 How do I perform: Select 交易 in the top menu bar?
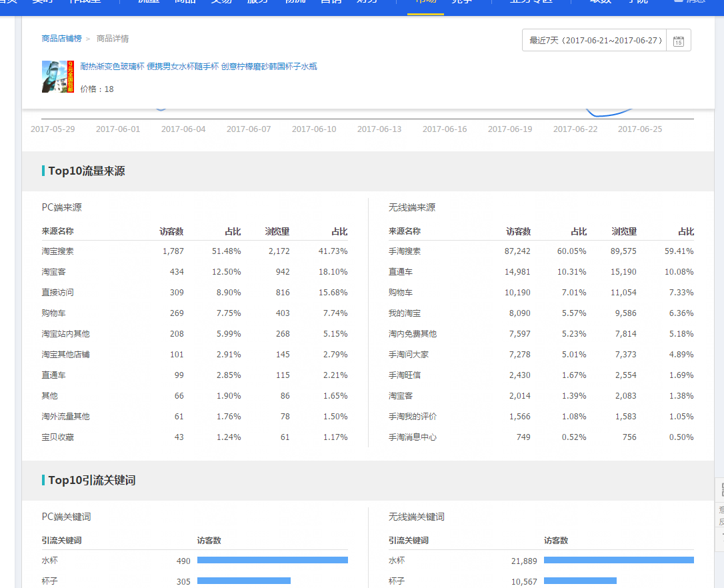(221, 3)
